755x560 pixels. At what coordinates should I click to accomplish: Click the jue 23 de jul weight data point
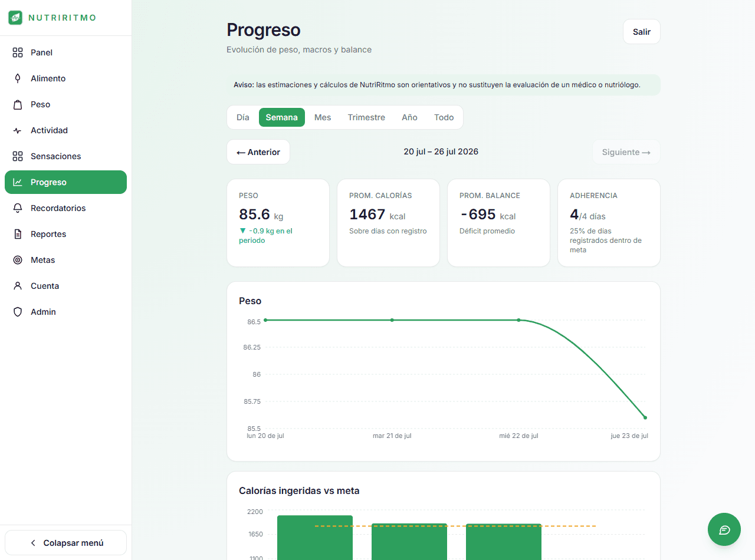pos(645,417)
